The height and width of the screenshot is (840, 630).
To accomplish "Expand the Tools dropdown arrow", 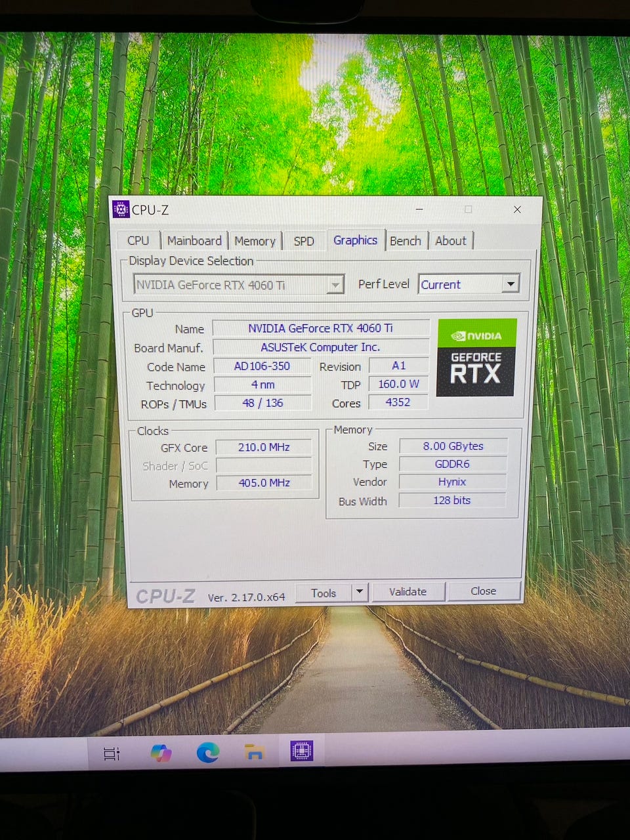I will (x=360, y=592).
